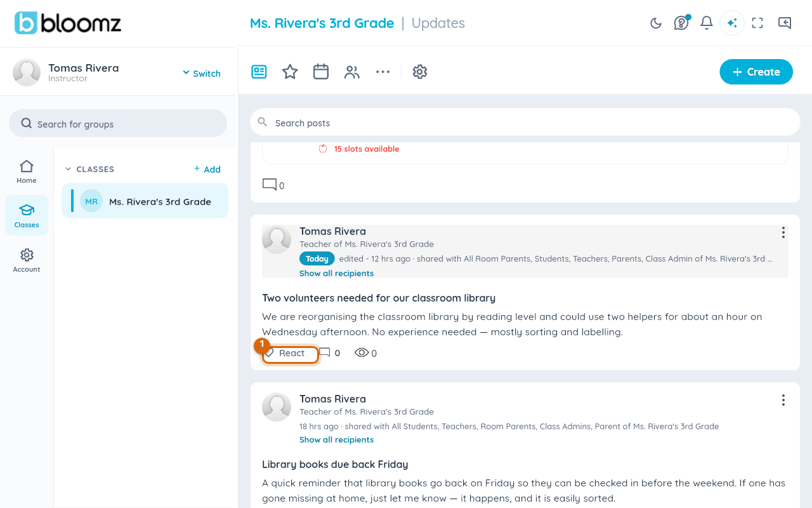Click the Create button

[756, 72]
